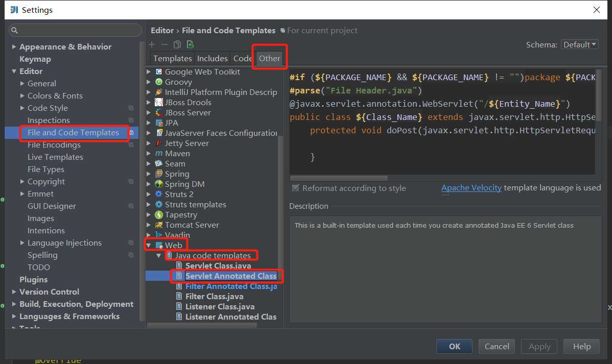
Task: Click the search magnifier icon in settings
Action: pos(15,30)
